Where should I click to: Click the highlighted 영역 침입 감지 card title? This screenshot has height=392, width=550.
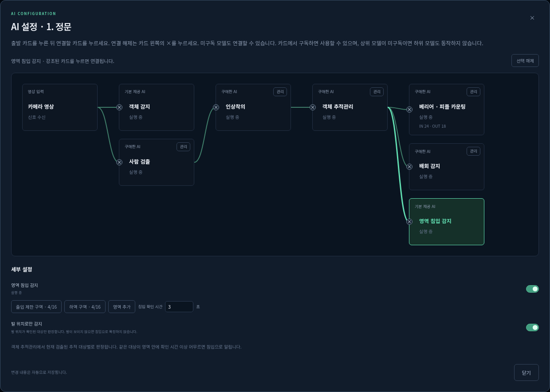coord(435,221)
